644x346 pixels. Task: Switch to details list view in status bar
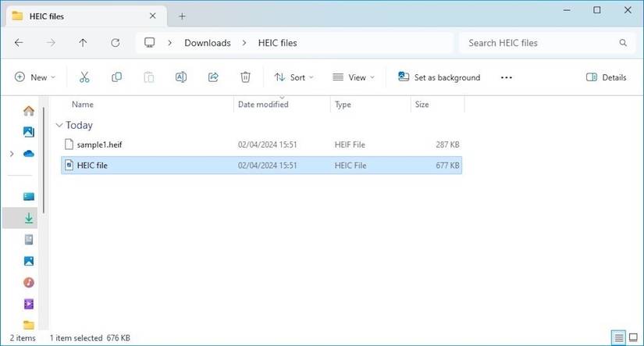click(x=618, y=337)
